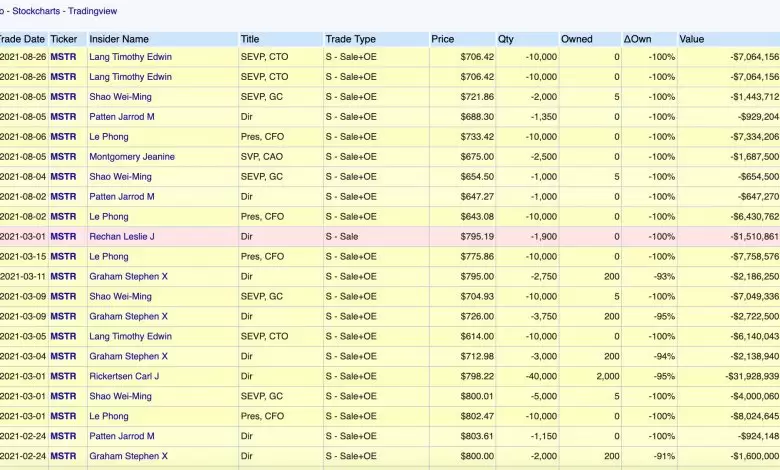The height and width of the screenshot is (470, 780).
Task: Click MSTR ticker in Rechan Leslie J row
Action: (63, 237)
